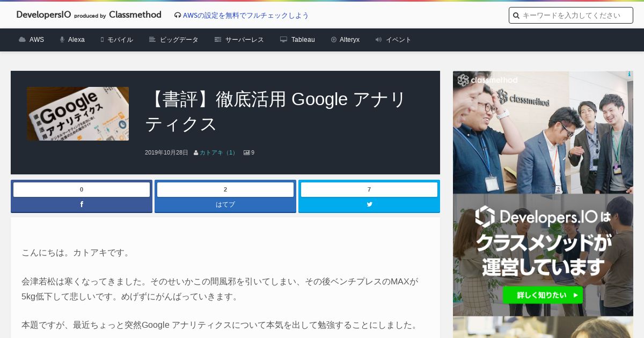Click the headphone icon beside the AWS link
Viewport: 644px width, 338px height.
(178, 16)
